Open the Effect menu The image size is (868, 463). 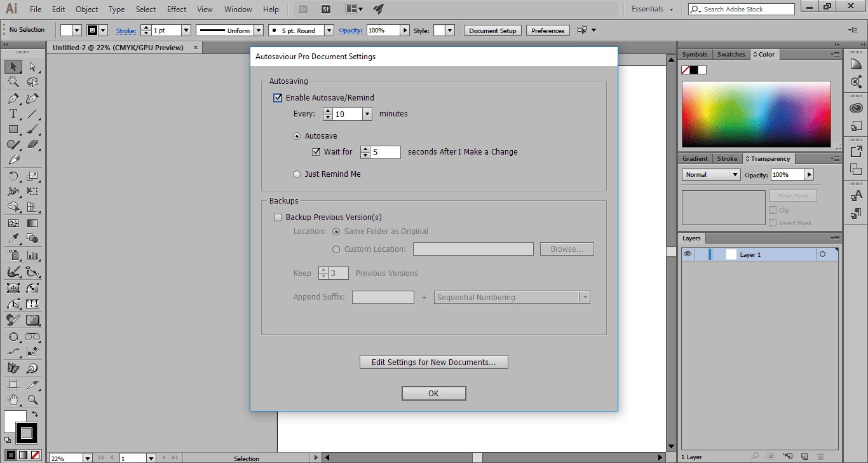pyautogui.click(x=177, y=10)
